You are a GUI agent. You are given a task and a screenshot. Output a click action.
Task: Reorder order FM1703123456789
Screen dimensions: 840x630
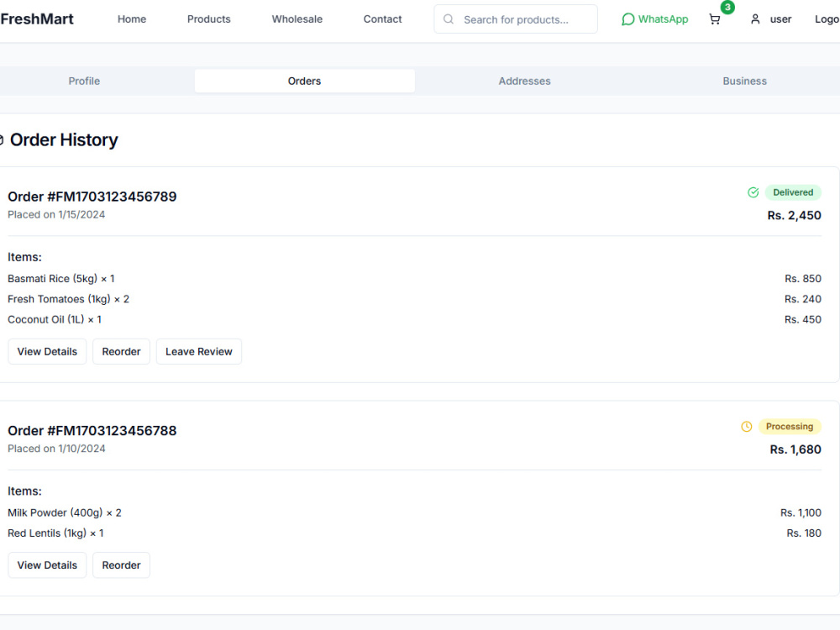coord(121,351)
